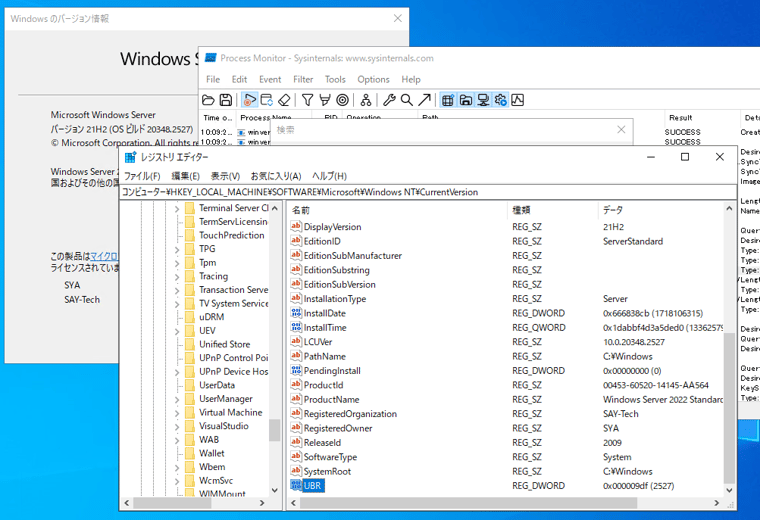Click the InstallTime QWORD value icon

click(x=296, y=327)
